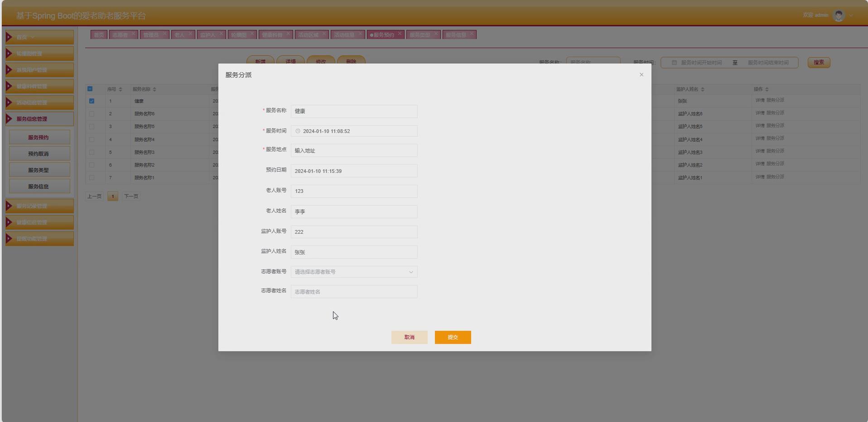Click the admin avatar icon top right
This screenshot has height=422, width=868.
(x=839, y=14)
